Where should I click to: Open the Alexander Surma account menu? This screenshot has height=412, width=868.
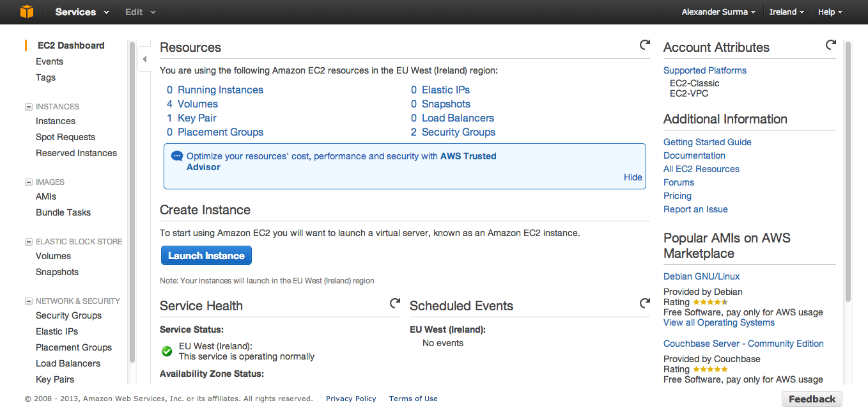(x=719, y=12)
